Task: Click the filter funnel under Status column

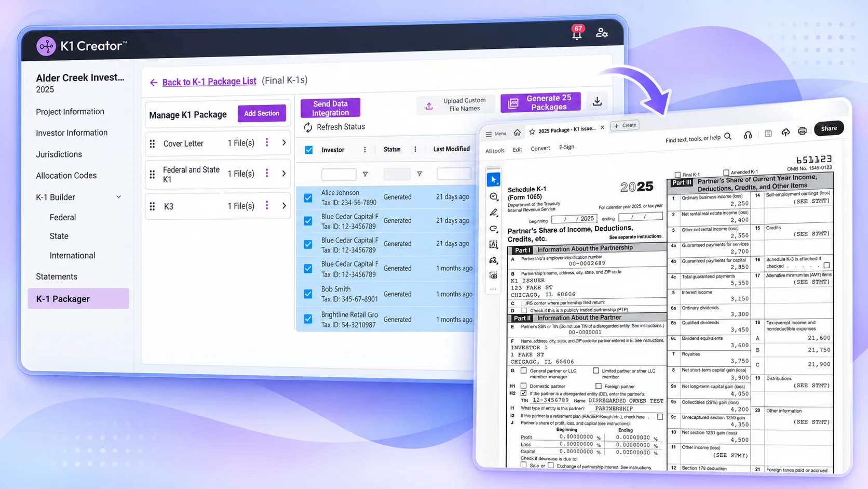Action: pyautogui.click(x=419, y=174)
